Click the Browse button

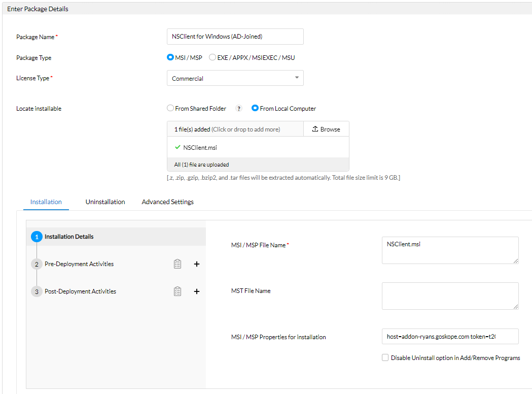click(x=326, y=128)
